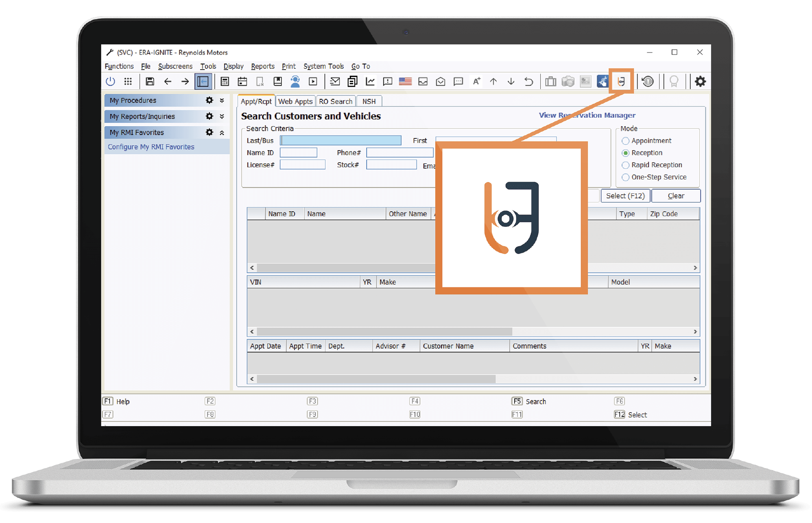The width and height of the screenshot is (812, 523).
Task: Click the up arrow toolbar icon
Action: pos(493,81)
